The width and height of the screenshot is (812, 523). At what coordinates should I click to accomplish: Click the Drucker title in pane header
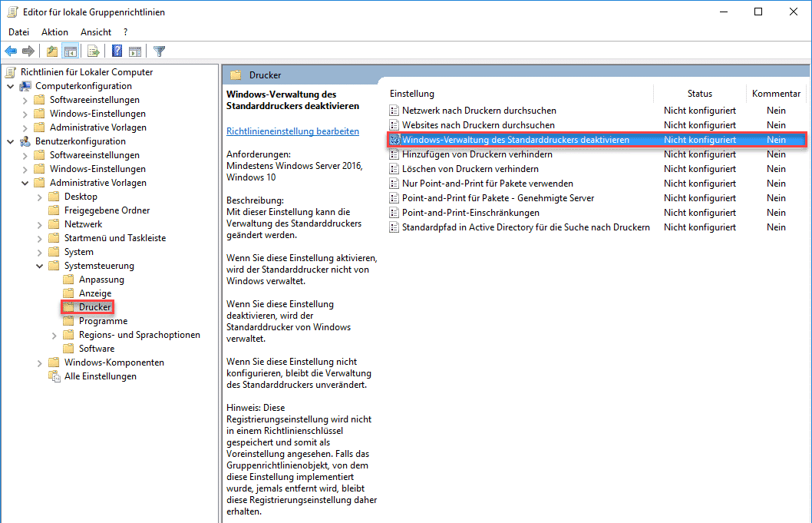click(265, 75)
